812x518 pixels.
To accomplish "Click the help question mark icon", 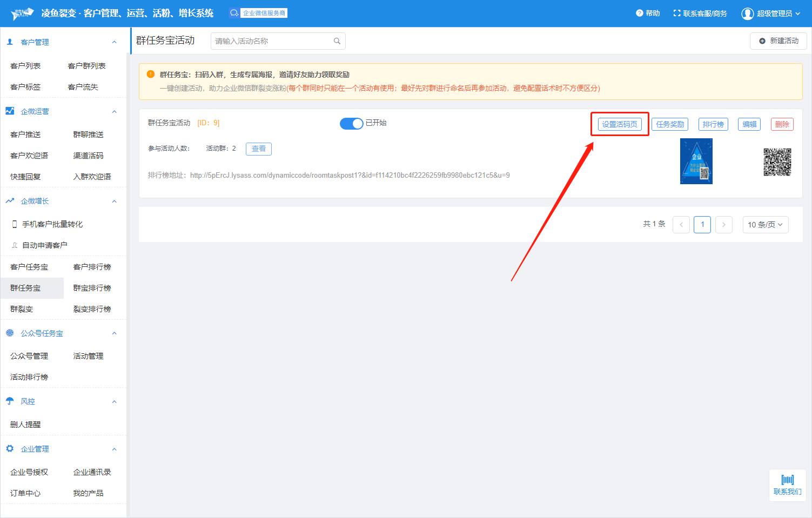I will pyautogui.click(x=639, y=14).
